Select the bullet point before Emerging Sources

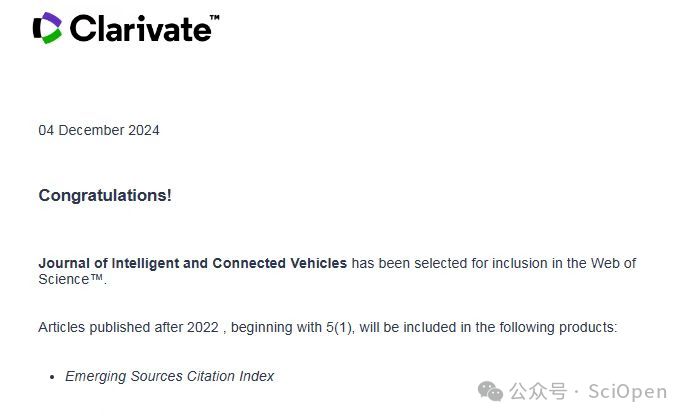[52, 377]
